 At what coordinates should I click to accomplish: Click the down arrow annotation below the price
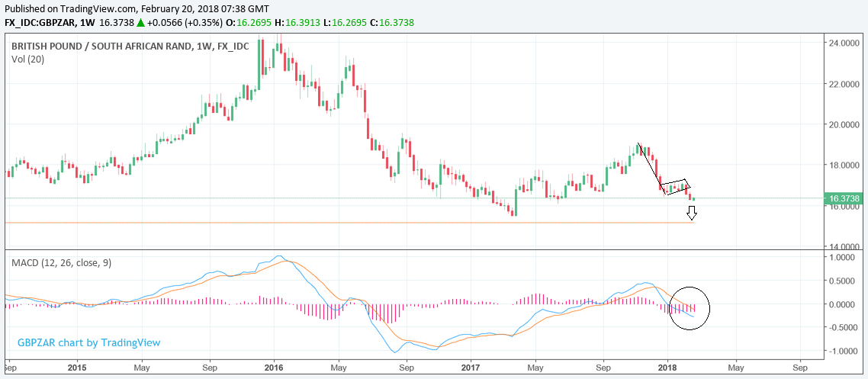pos(691,213)
